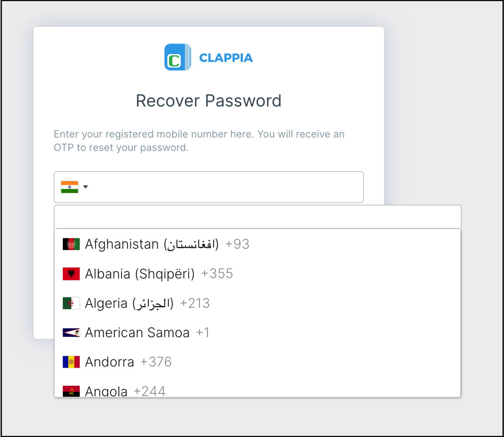This screenshot has height=437, width=504.
Task: Click the Angola flag icon
Action: pos(71,390)
